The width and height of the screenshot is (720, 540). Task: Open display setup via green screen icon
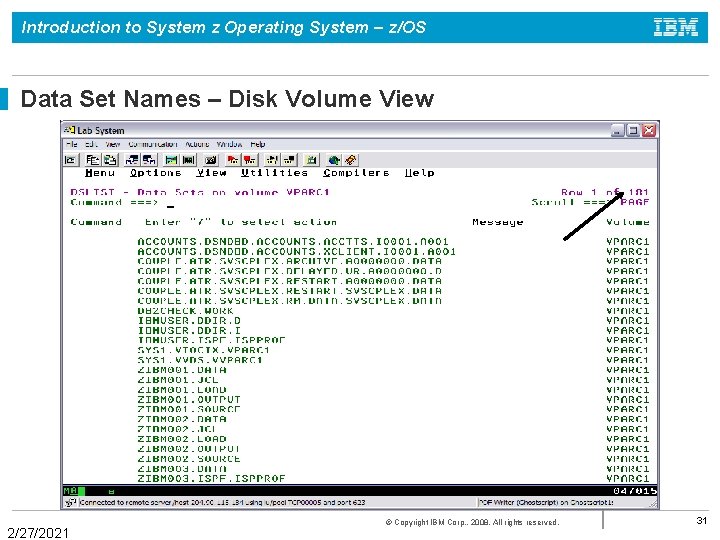tap(171, 160)
